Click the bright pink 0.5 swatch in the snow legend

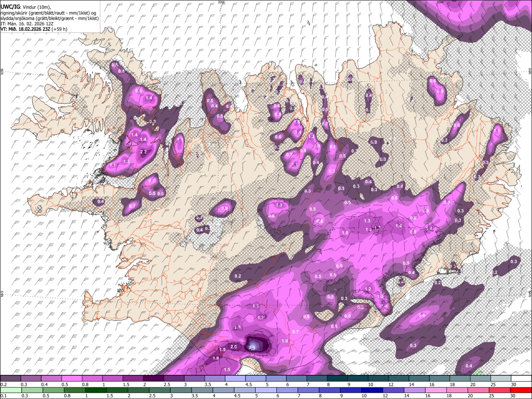pos(71,378)
